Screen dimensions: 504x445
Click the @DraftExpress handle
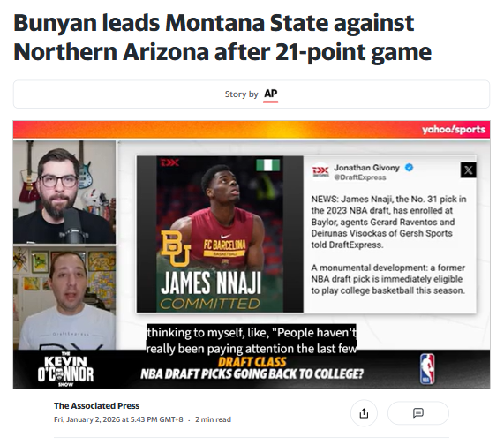point(359,177)
